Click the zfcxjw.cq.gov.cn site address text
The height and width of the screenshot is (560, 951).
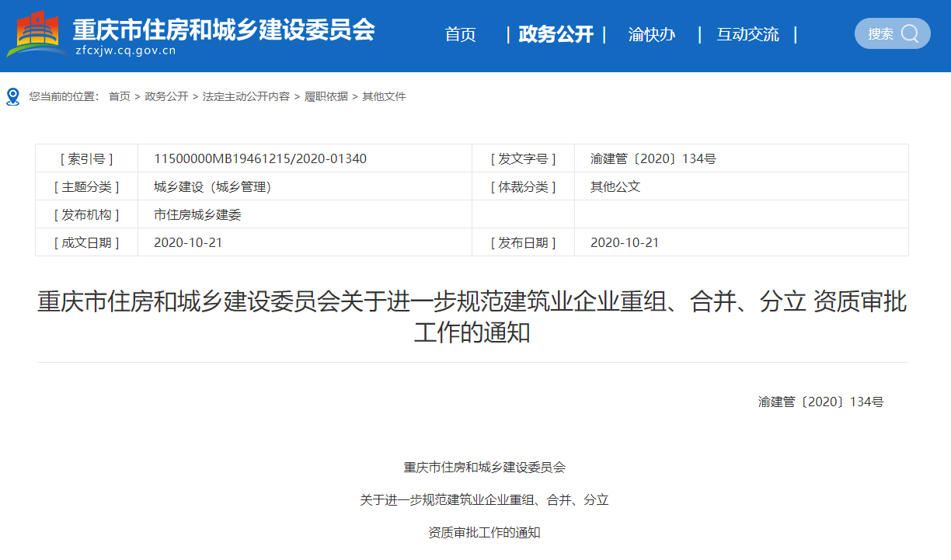pos(126,52)
